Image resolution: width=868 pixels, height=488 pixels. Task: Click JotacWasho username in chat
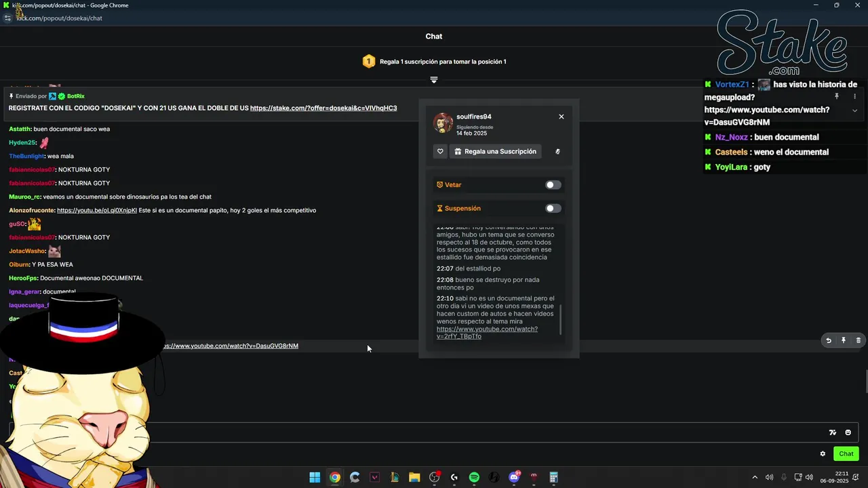point(27,251)
